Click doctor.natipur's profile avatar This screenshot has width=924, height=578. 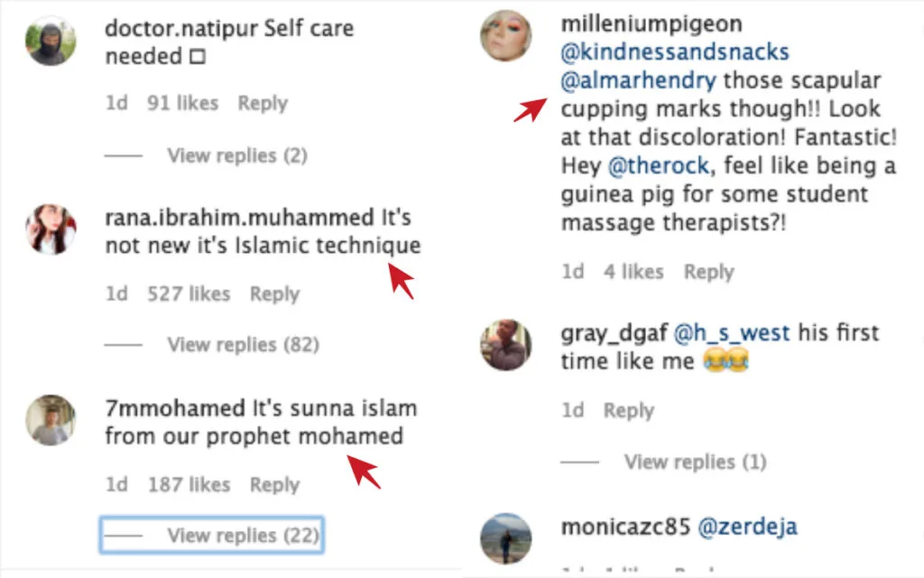(51, 42)
